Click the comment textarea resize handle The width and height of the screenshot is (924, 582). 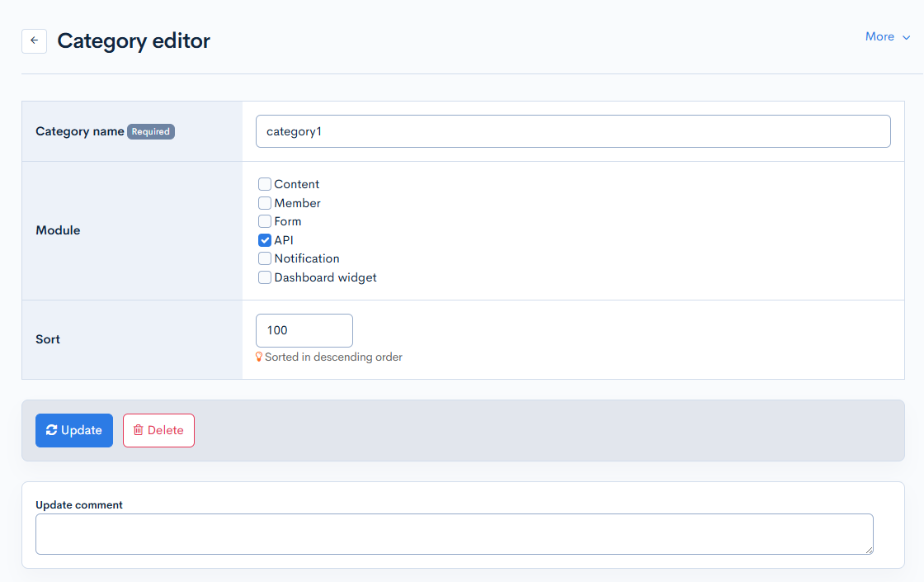tap(869, 550)
